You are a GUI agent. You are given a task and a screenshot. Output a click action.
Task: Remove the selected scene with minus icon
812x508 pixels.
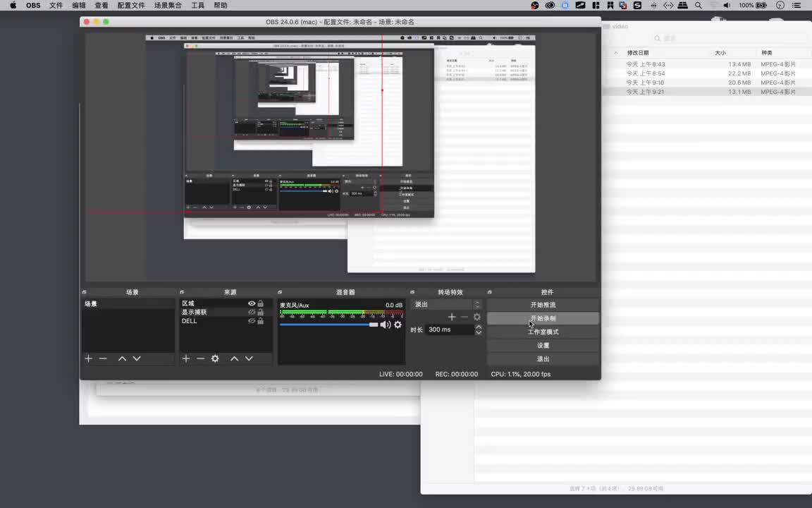pos(103,358)
